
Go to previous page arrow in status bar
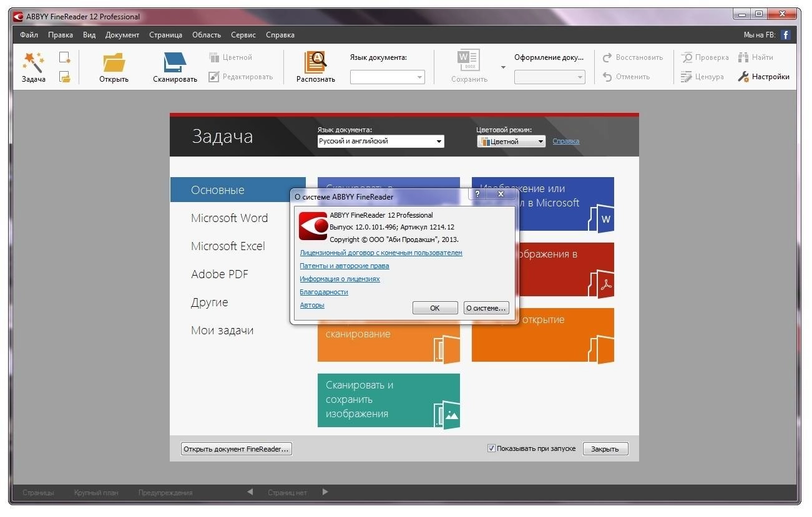tap(250, 492)
